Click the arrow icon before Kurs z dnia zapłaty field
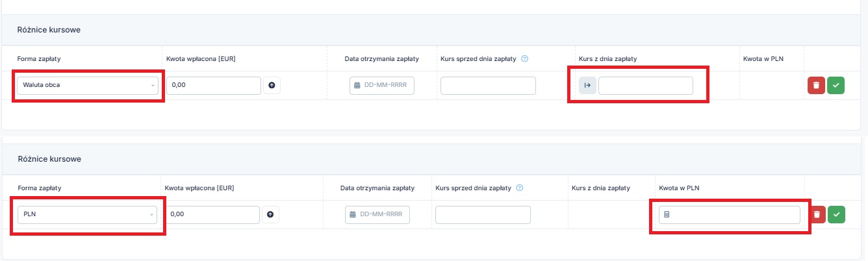 coord(587,85)
